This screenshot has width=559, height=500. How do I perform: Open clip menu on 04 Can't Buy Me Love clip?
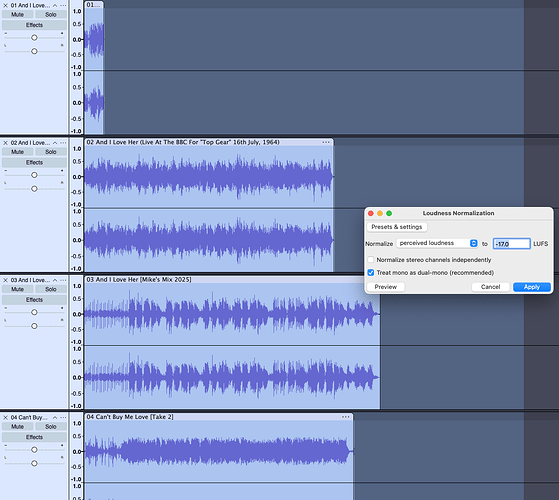point(345,417)
